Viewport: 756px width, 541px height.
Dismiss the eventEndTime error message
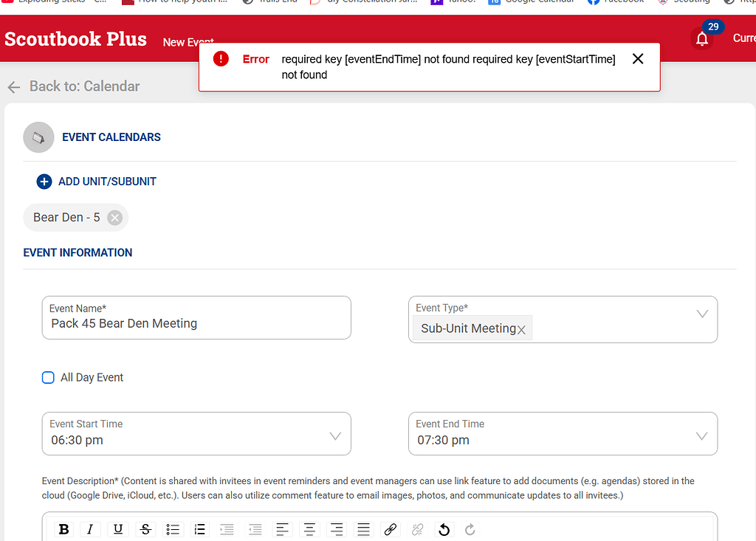coord(638,58)
